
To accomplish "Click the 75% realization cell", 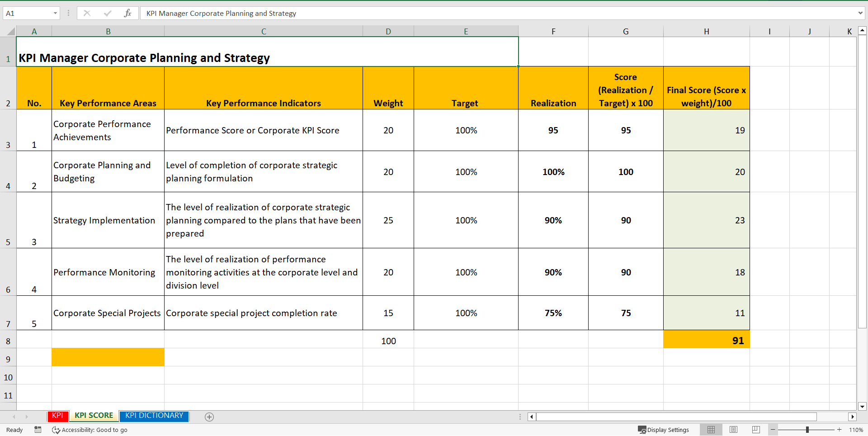I will [553, 313].
